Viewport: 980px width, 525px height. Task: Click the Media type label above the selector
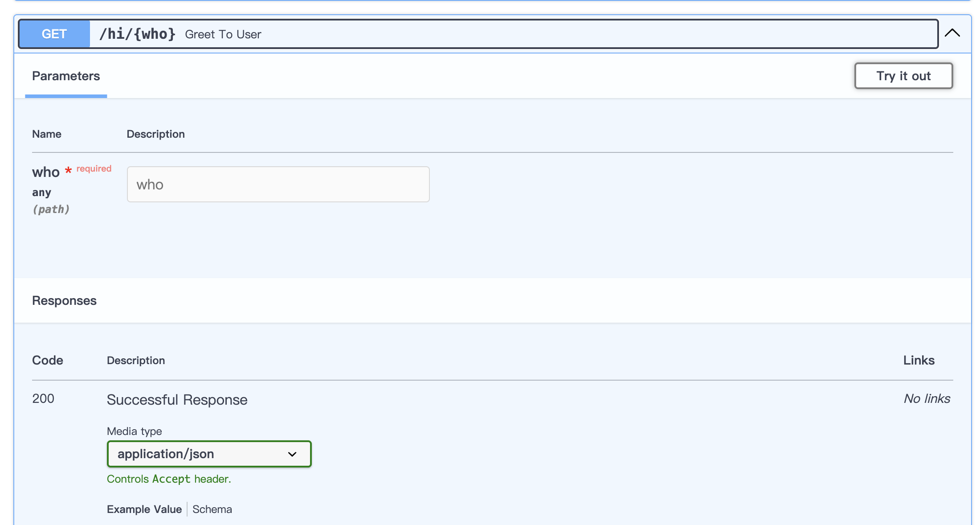tap(134, 431)
